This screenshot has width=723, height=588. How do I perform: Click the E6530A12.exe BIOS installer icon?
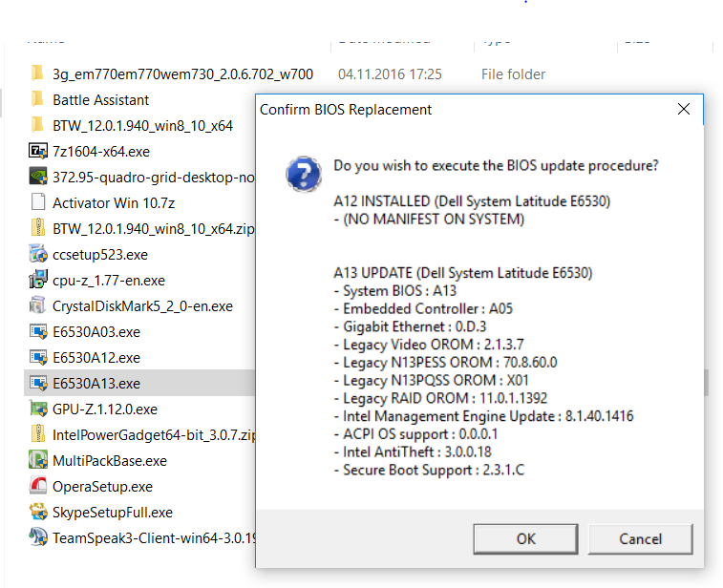(x=38, y=358)
